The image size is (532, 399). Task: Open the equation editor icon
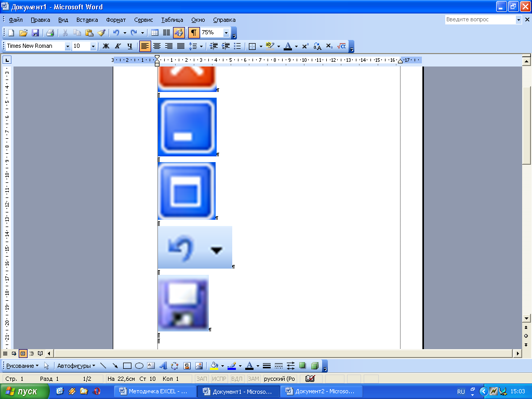point(341,46)
